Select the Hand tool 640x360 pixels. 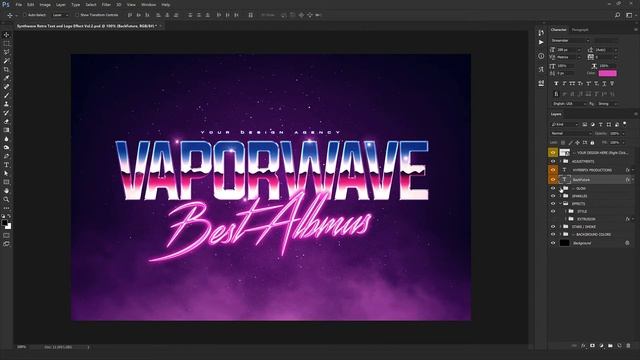click(7, 191)
